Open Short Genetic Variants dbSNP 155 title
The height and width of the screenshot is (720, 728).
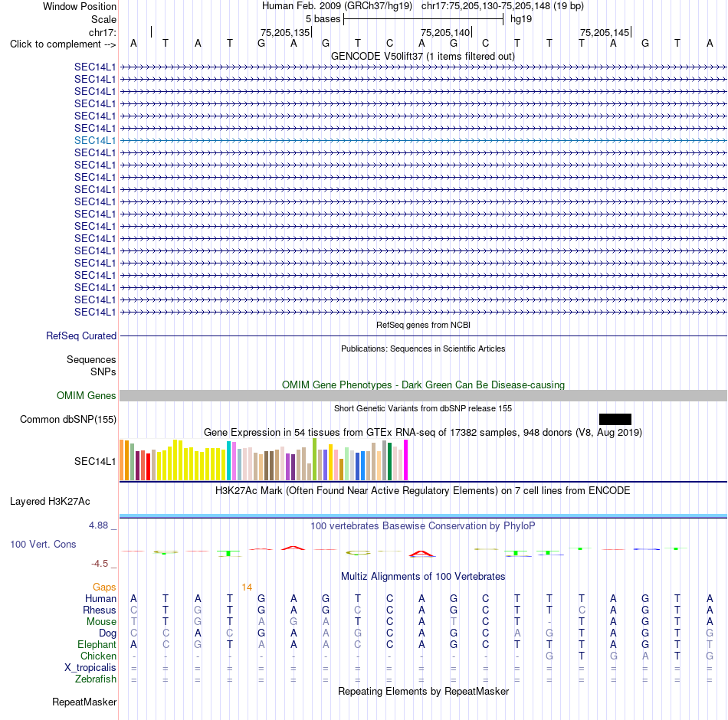click(x=423, y=408)
